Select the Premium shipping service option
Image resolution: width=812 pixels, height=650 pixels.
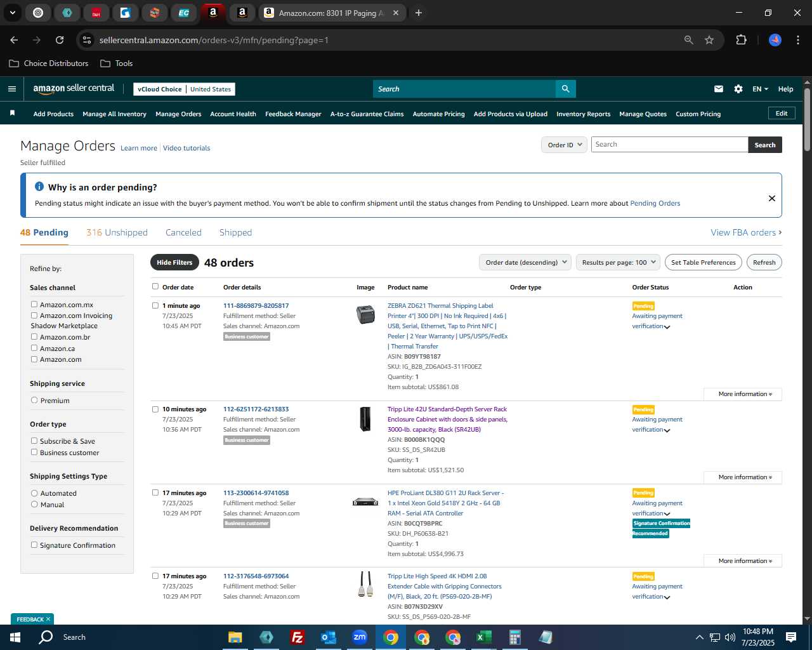pyautogui.click(x=34, y=400)
